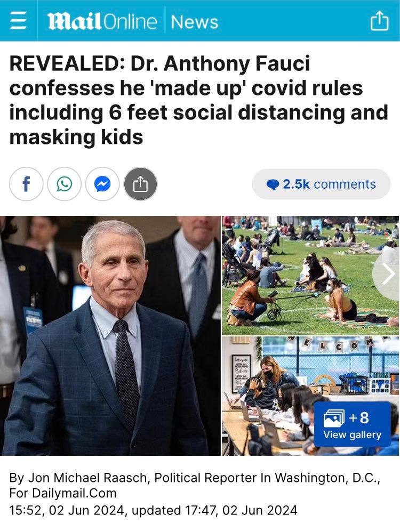This screenshot has width=400, height=532.
Task: Open the masked classroom photo
Action: [x=310, y=396]
